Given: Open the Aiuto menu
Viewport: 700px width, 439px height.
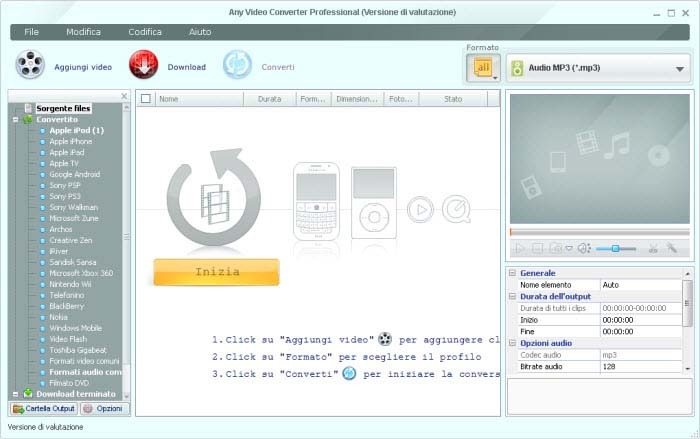Looking at the screenshot, I should (200, 32).
